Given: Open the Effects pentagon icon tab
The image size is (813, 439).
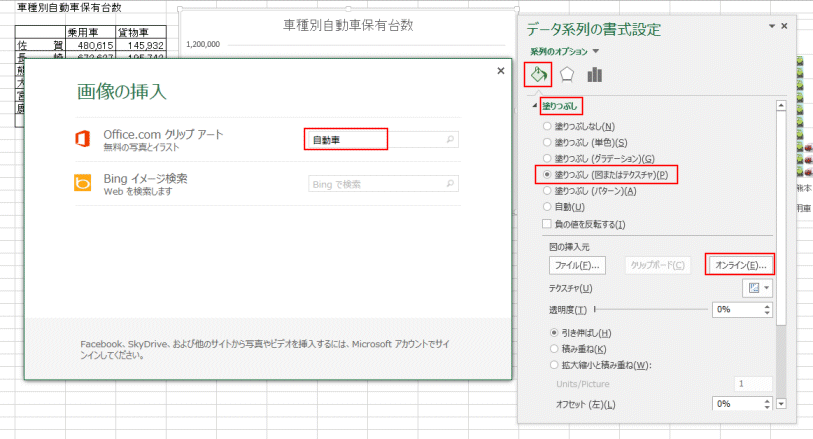Looking at the screenshot, I should 567,74.
